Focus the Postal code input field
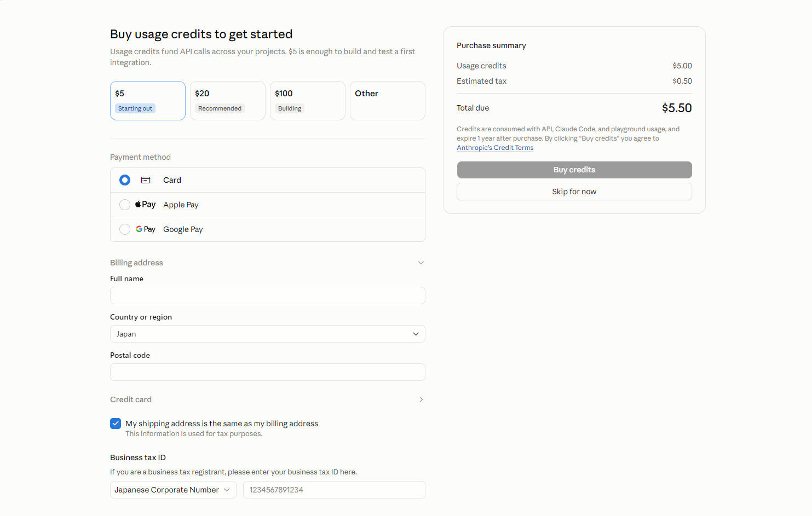 (x=268, y=372)
